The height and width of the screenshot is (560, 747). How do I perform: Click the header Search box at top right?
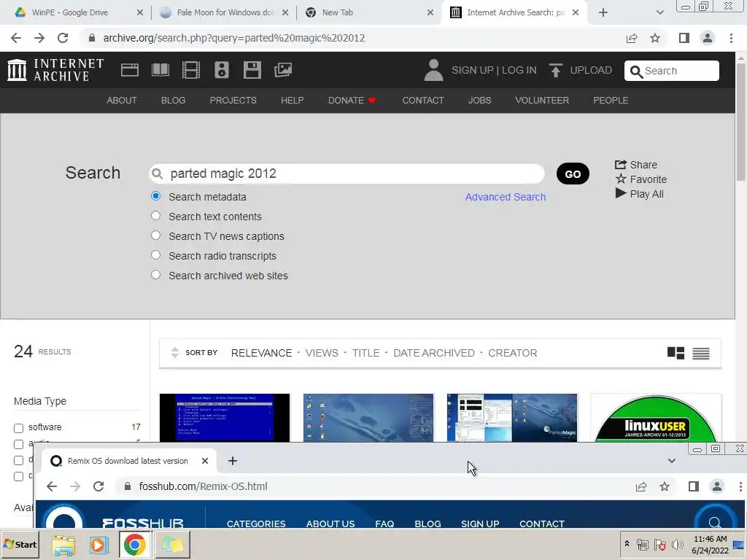point(672,71)
